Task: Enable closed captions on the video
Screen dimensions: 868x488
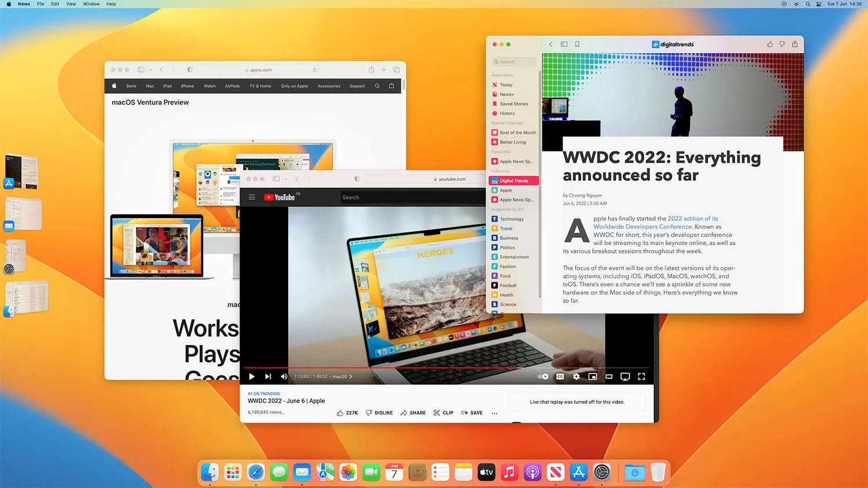Action: [x=560, y=376]
